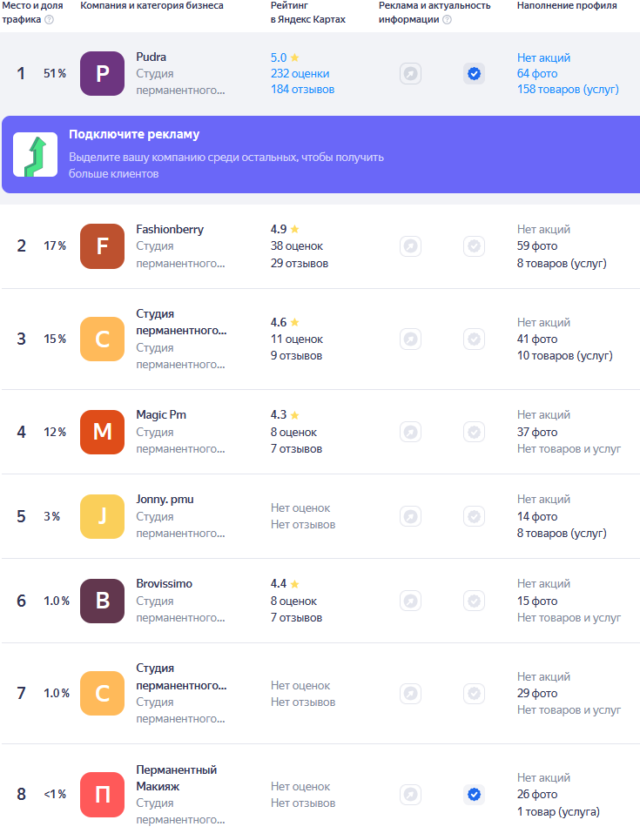Open the '64 фото' link
This screenshot has height=840, width=640.
pos(537,73)
